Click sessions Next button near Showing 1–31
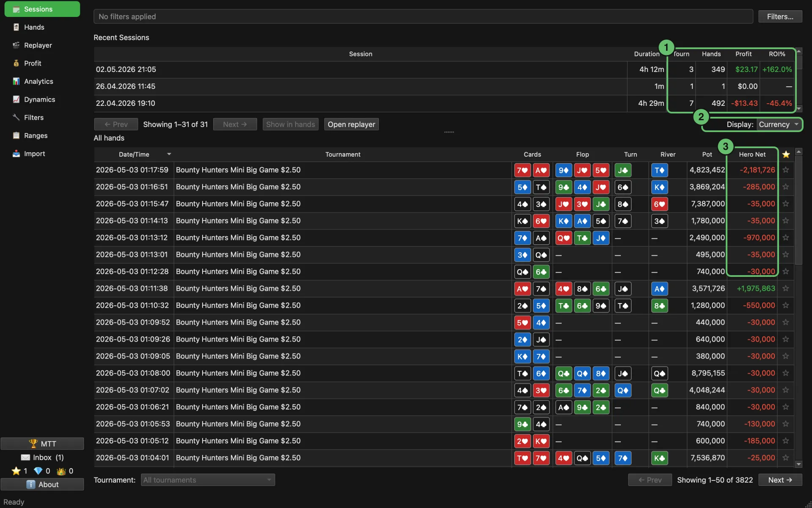Viewport: 812px width, 508px height. point(235,124)
